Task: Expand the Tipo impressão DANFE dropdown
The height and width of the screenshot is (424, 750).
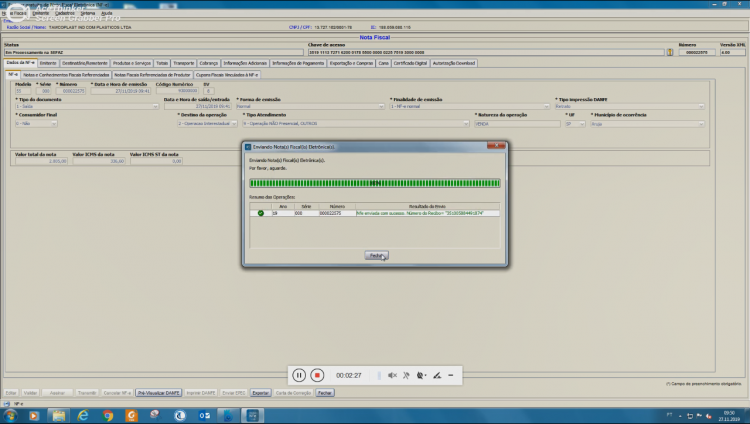Action: tap(701, 106)
